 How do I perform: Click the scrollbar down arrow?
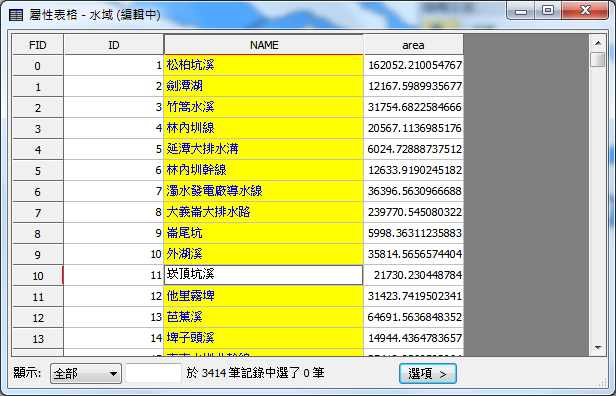pyautogui.click(x=598, y=348)
